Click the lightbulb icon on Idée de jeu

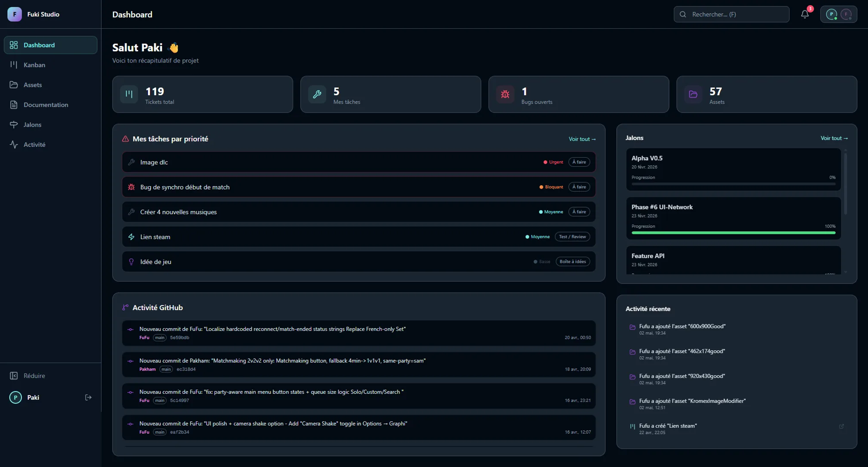(131, 262)
